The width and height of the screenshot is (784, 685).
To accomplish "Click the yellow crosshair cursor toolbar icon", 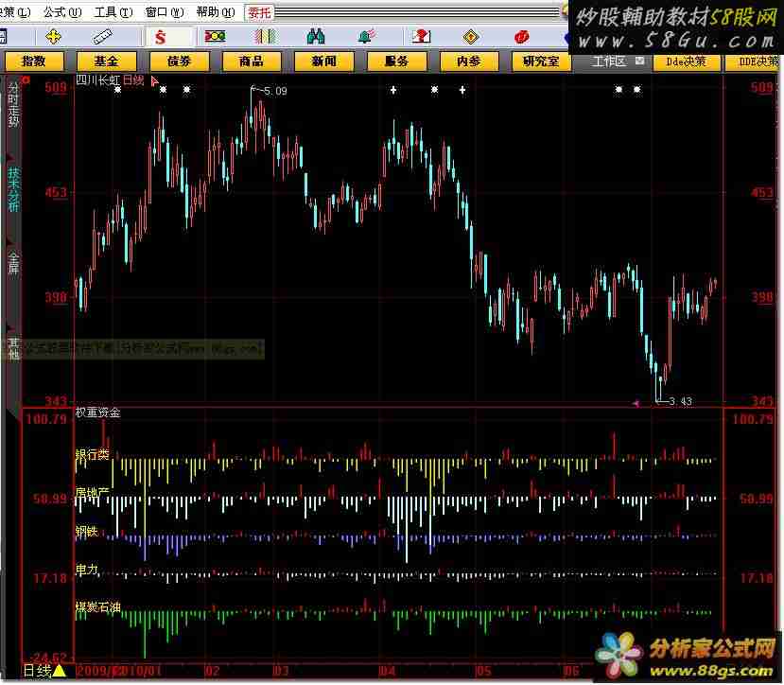I will coord(53,37).
